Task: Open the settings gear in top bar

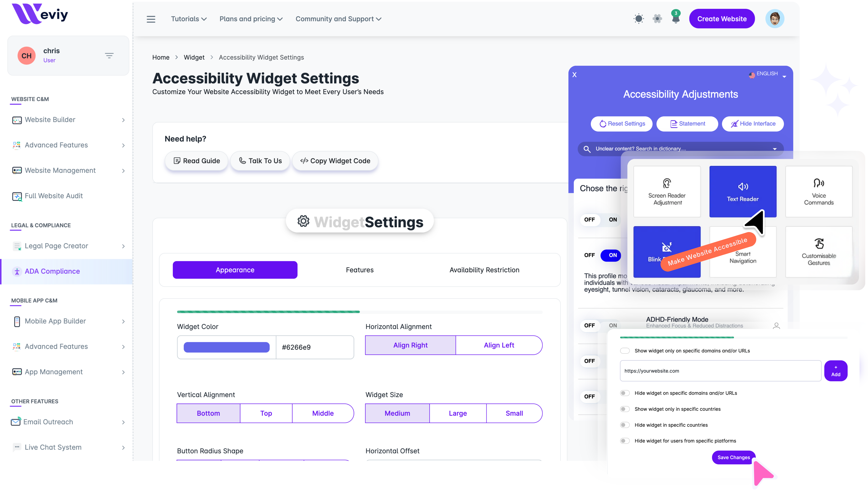Action: click(x=657, y=18)
